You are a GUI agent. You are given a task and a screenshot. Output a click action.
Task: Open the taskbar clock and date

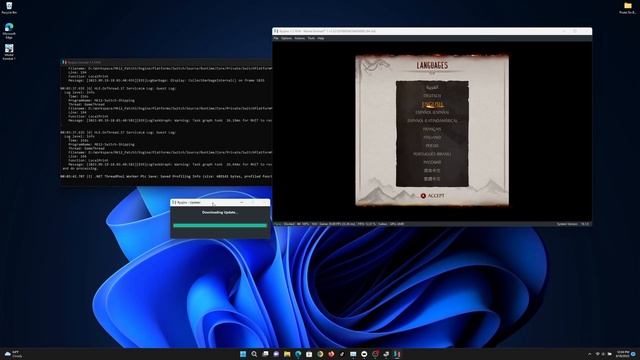point(623,354)
